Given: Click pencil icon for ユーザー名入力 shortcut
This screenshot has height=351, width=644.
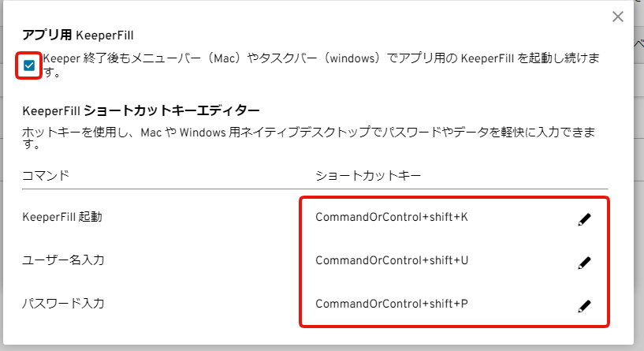Looking at the screenshot, I should coord(584,263).
